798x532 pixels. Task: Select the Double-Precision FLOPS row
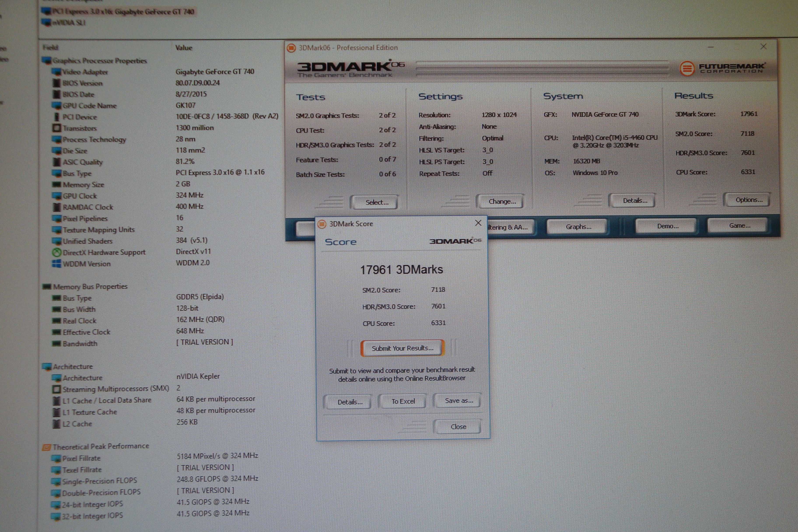(142, 492)
